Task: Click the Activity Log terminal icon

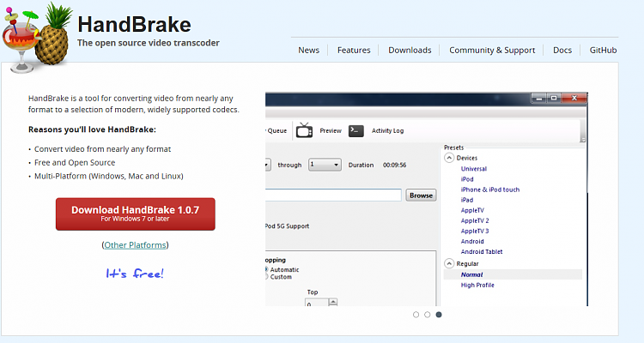Action: click(355, 130)
